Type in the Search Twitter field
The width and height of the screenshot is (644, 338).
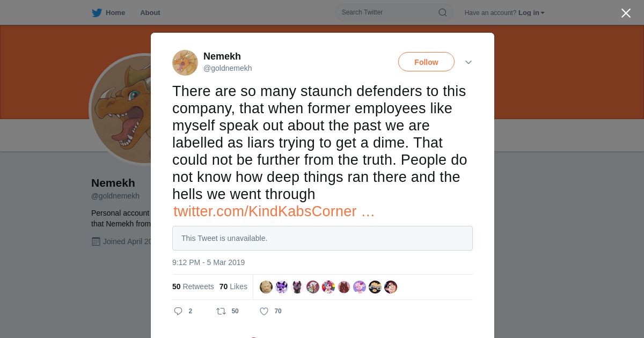[x=386, y=12]
